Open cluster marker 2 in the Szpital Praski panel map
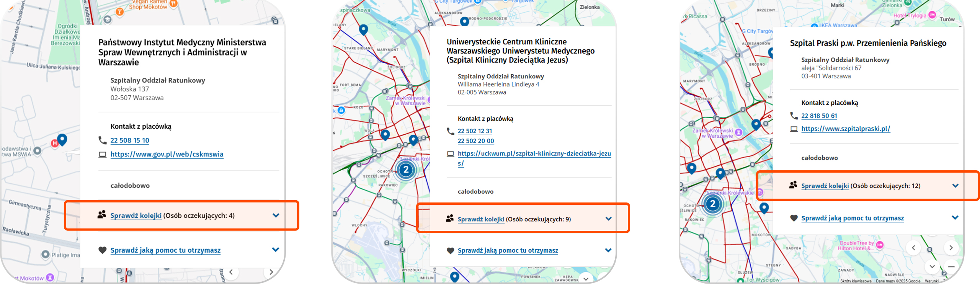The width and height of the screenshot is (980, 284). [x=712, y=204]
